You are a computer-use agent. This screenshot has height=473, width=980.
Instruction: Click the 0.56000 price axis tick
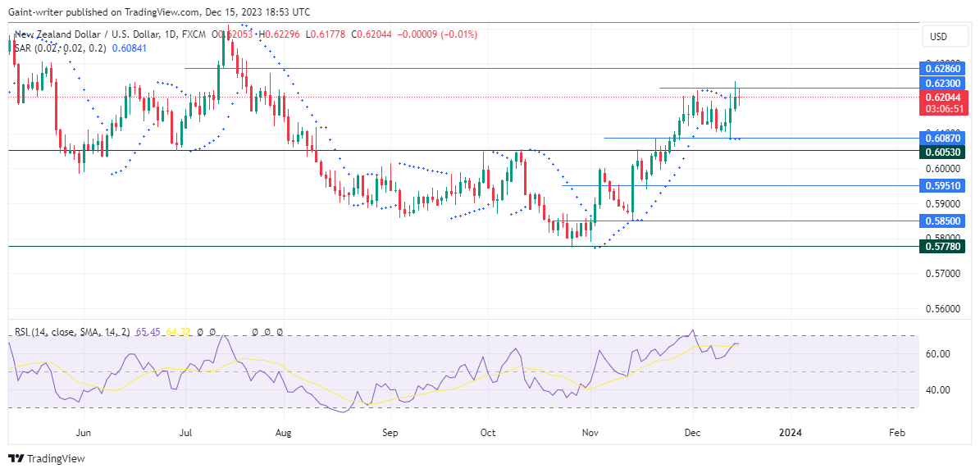tap(943, 309)
